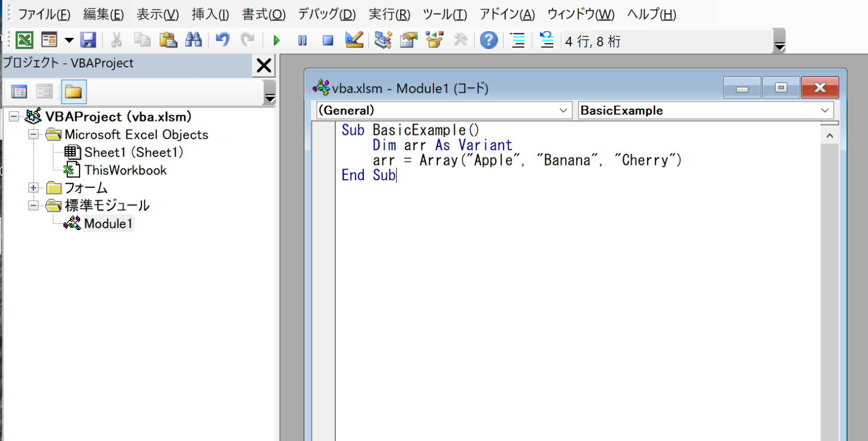Viewport: 868px width, 441px height.
Task: Select Module1 in the project tree
Action: coord(108,223)
